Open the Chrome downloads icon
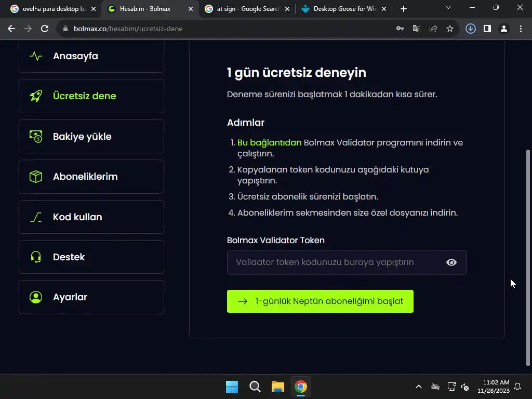This screenshot has height=399, width=532. [471, 29]
